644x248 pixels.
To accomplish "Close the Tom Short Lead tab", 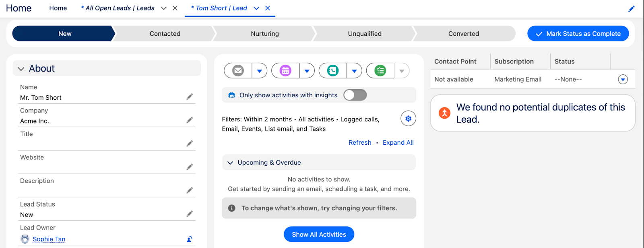I will 268,8.
